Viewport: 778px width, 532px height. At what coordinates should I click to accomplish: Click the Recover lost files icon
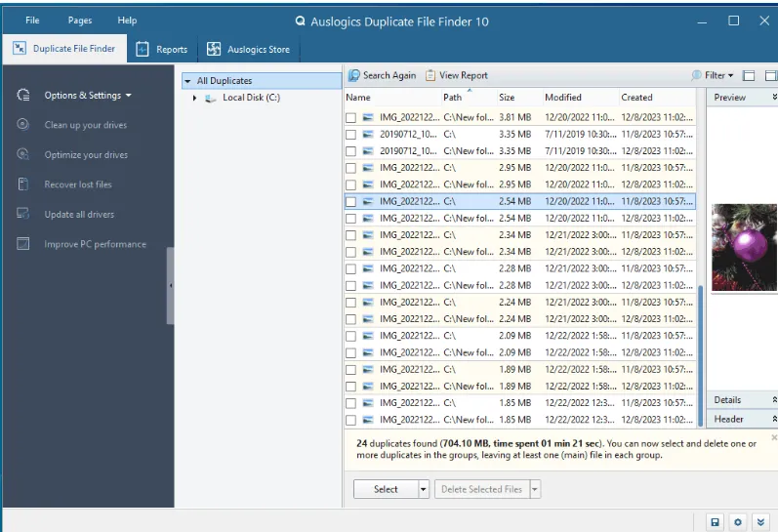pyautogui.click(x=22, y=184)
